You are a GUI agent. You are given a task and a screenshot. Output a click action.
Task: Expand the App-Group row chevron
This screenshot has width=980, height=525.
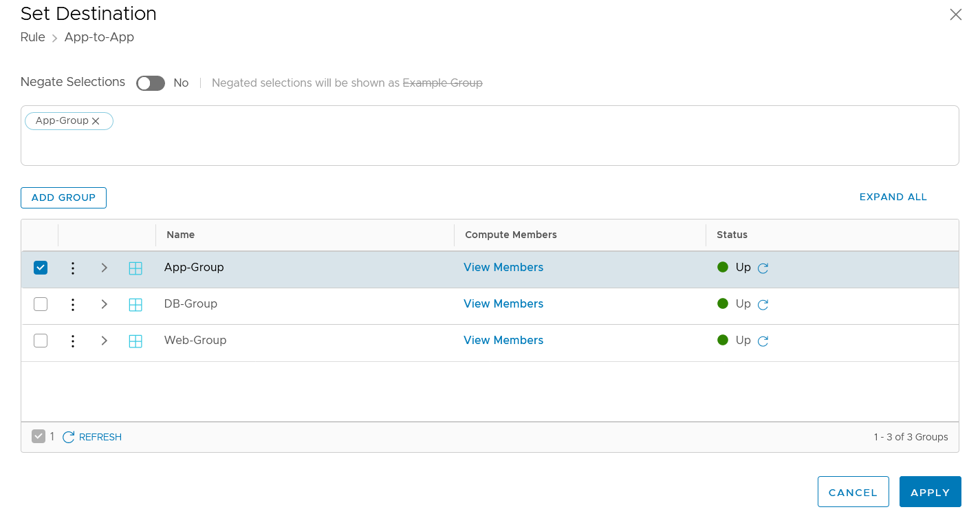click(x=105, y=268)
